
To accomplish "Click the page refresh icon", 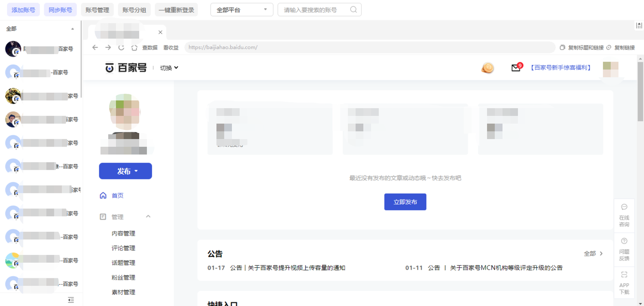I will click(121, 47).
